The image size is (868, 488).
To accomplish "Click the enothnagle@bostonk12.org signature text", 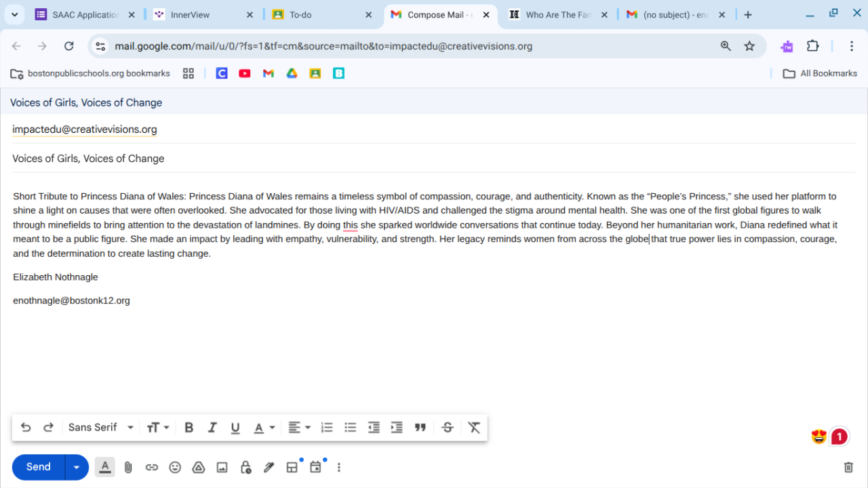I will tap(71, 300).
